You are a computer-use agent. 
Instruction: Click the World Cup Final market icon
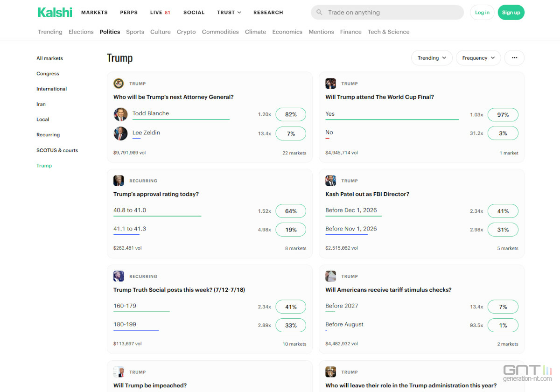[x=330, y=84]
